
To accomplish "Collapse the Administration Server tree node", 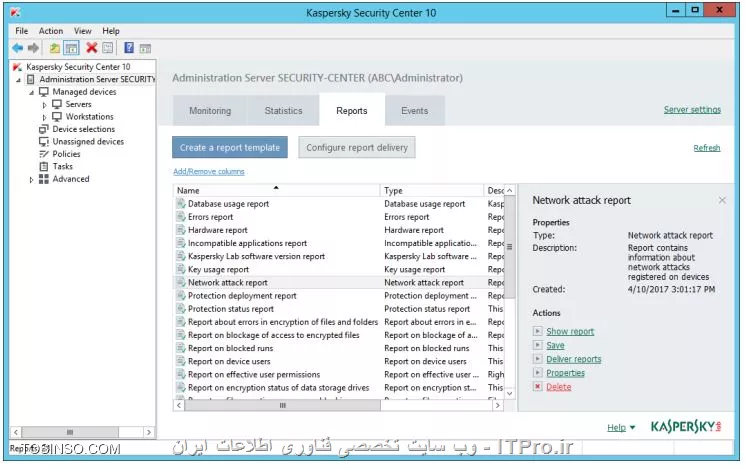I will click(18, 80).
